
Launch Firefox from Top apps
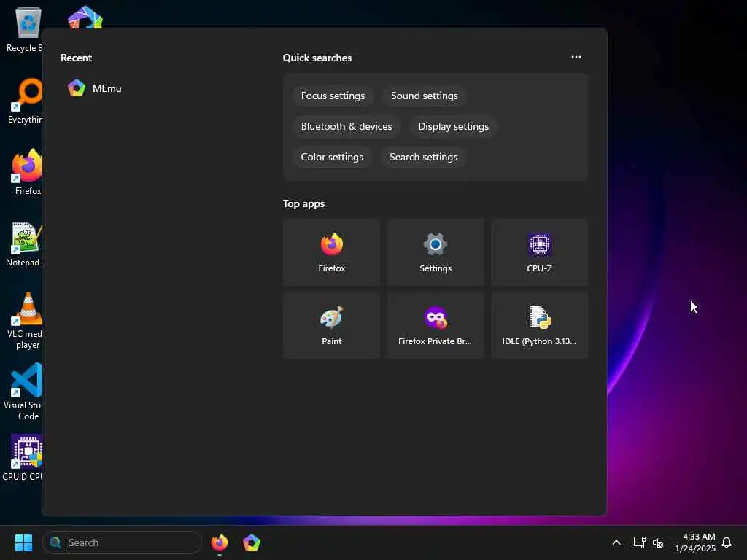tap(332, 252)
